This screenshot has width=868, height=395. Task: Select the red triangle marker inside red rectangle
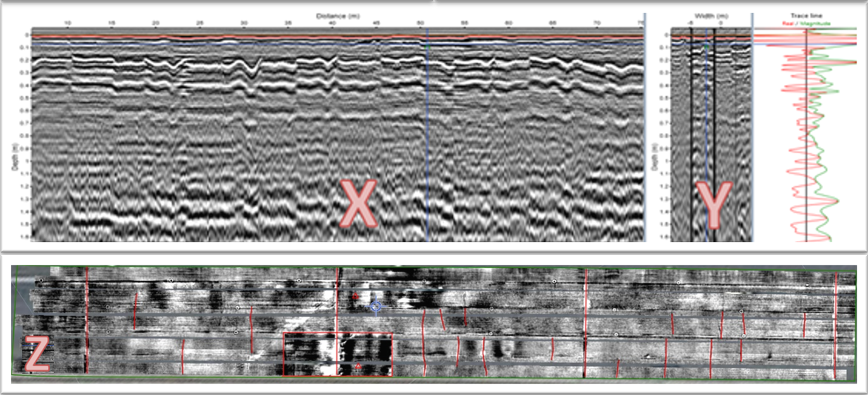pos(358,366)
